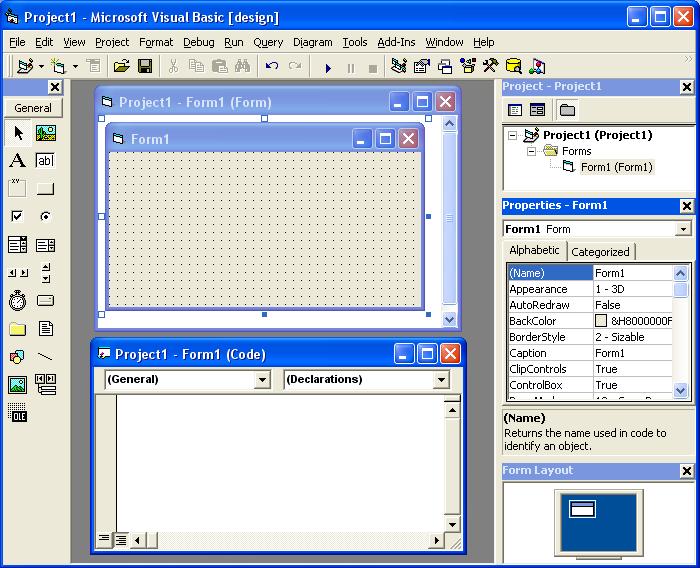Screen dimensions: 700x568
Task: Open the Data View Window toolbar icon
Action: pos(514,67)
